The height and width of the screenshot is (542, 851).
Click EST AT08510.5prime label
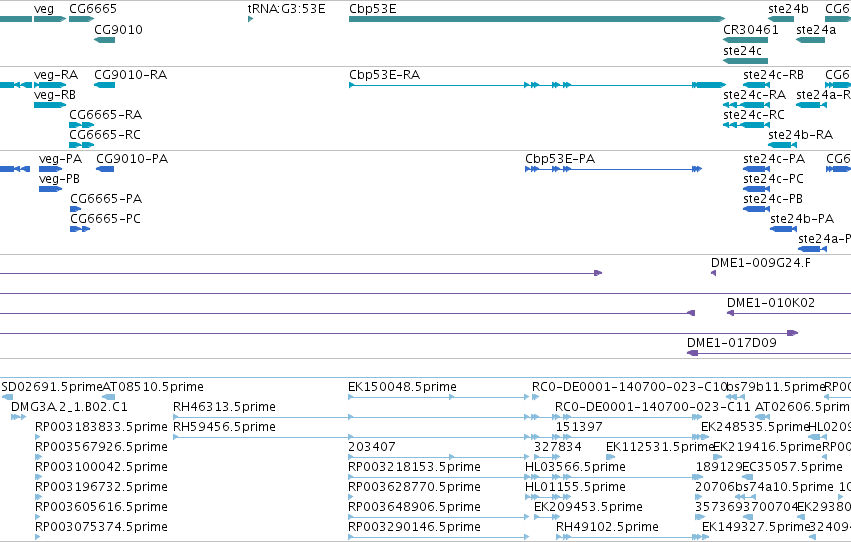pyautogui.click(x=153, y=387)
